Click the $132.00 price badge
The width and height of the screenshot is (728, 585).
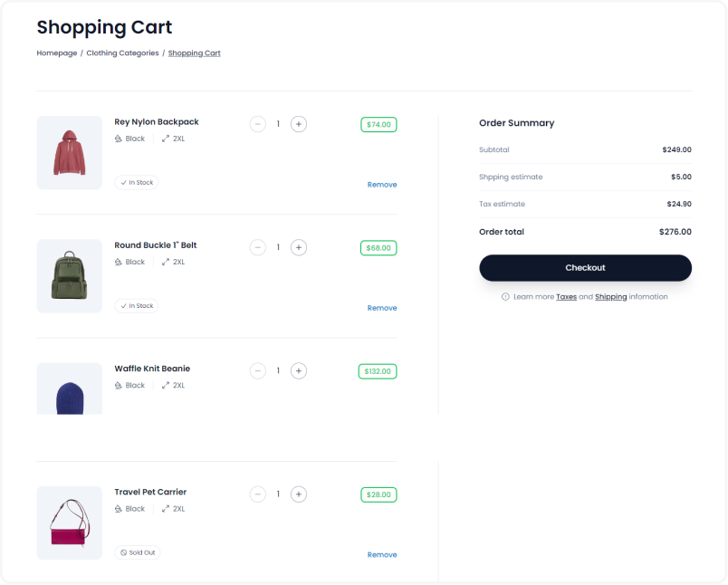378,371
